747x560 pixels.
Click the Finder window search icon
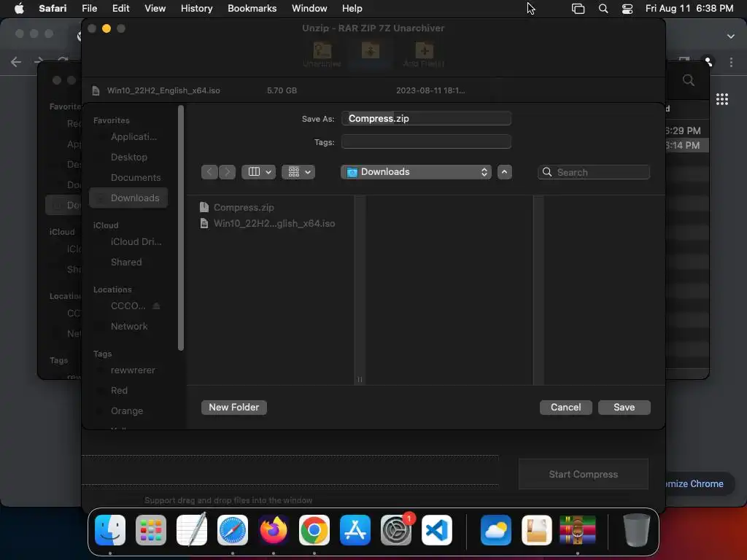(689, 80)
